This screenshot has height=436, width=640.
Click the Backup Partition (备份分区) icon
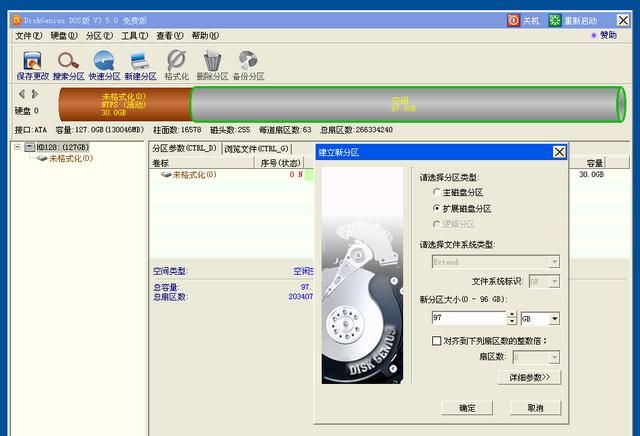[248, 65]
